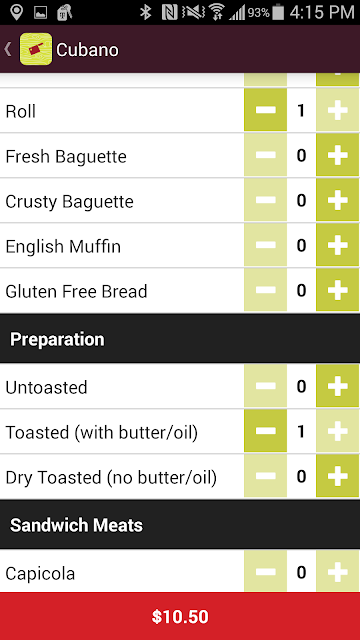Add an English Muffin with plus button
The width and height of the screenshot is (360, 640).
pyautogui.click(x=338, y=245)
